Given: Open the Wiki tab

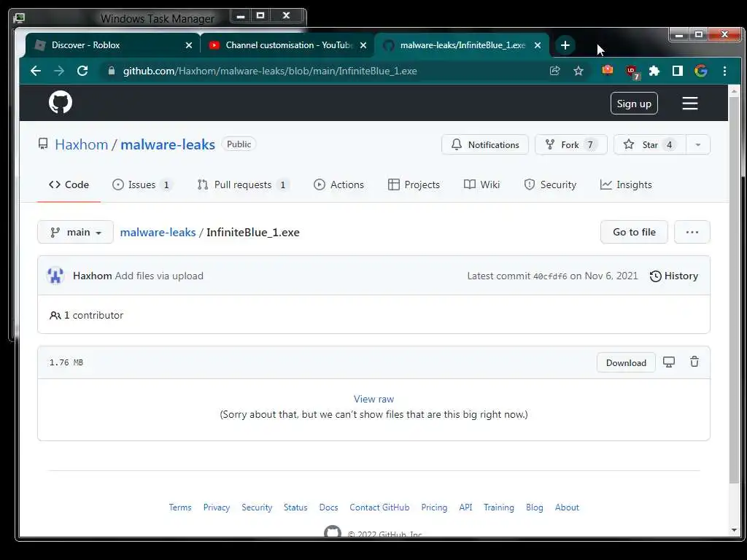Looking at the screenshot, I should [x=481, y=184].
